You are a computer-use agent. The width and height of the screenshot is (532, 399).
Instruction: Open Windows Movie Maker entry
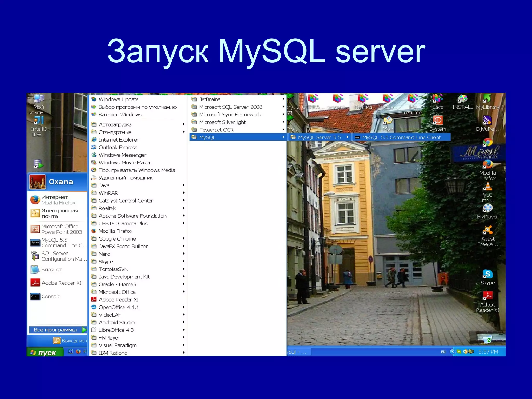[138, 163]
